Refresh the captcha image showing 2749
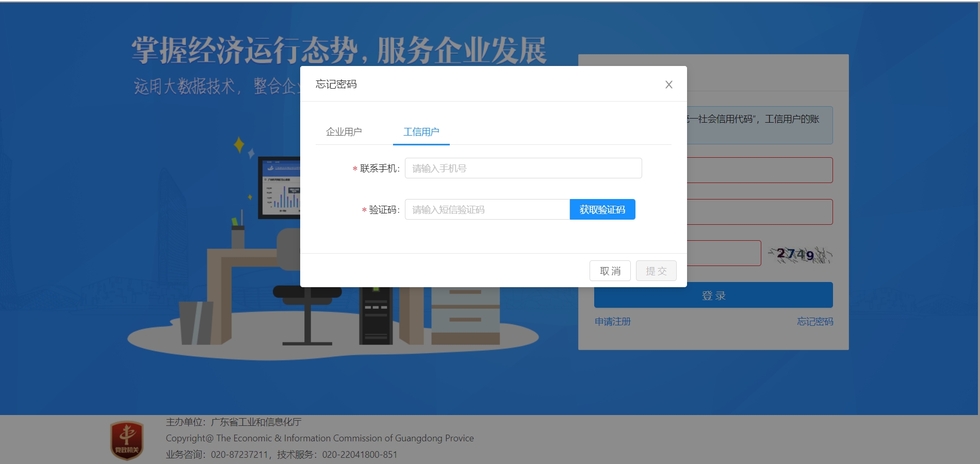The image size is (980, 464). pos(799,254)
